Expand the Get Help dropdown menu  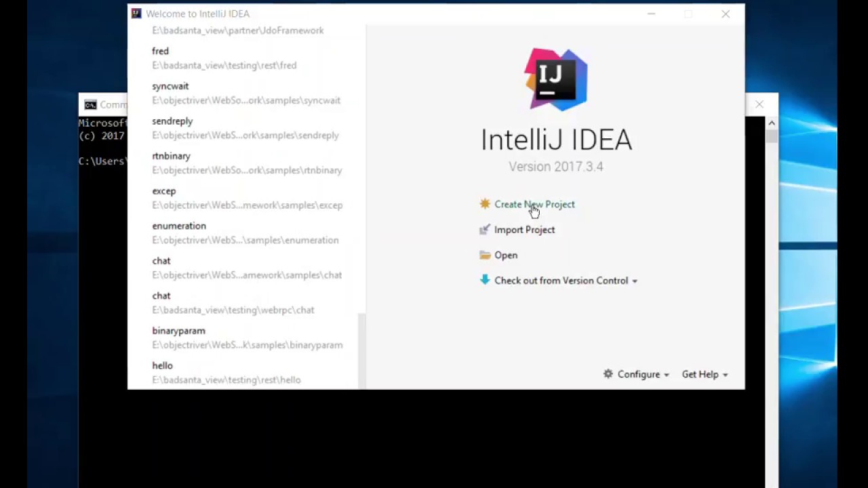pyautogui.click(x=705, y=374)
